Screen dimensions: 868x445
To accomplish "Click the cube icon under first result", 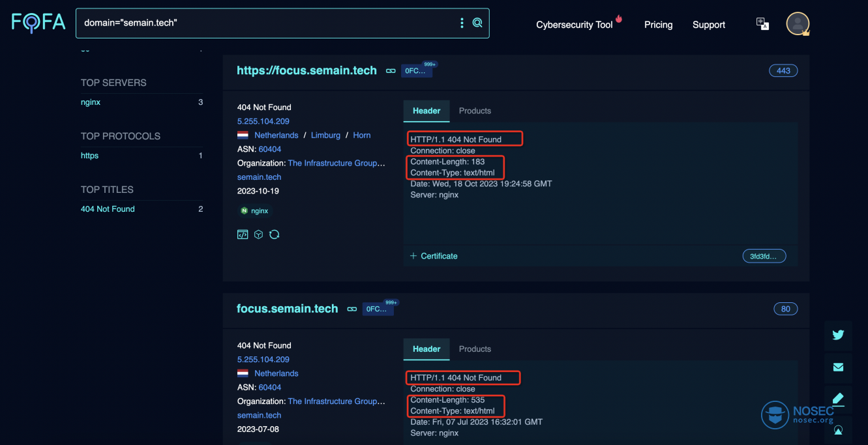I will point(258,235).
